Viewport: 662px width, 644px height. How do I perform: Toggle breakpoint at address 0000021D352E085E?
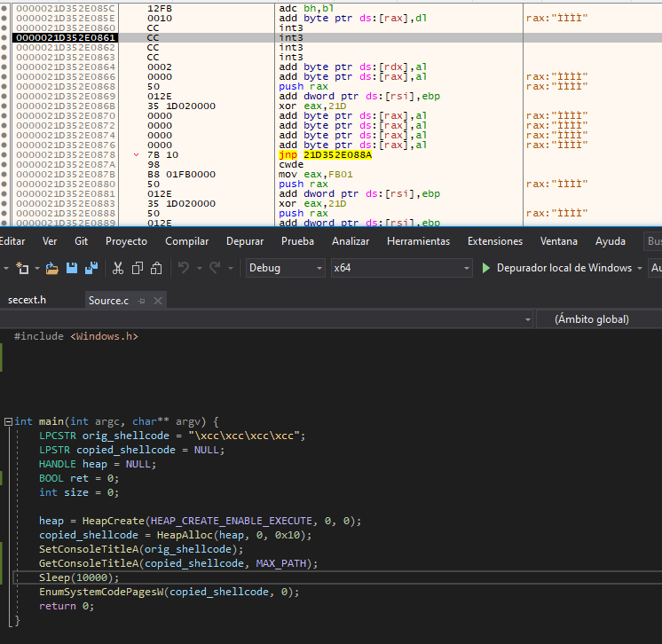point(4,18)
